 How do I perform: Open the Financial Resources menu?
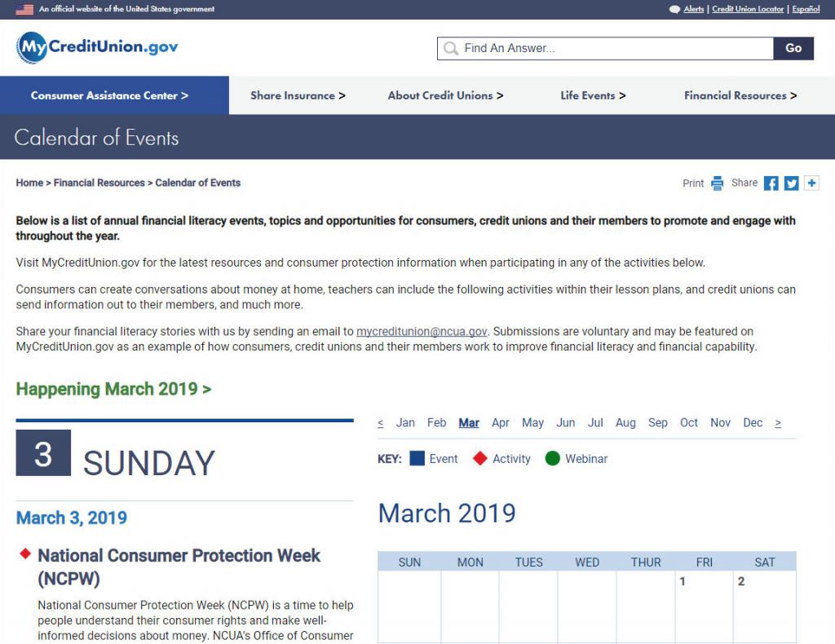[x=740, y=95]
